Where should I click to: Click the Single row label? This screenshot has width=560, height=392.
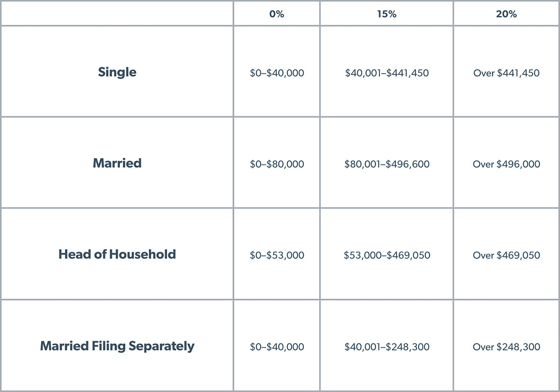[117, 72]
